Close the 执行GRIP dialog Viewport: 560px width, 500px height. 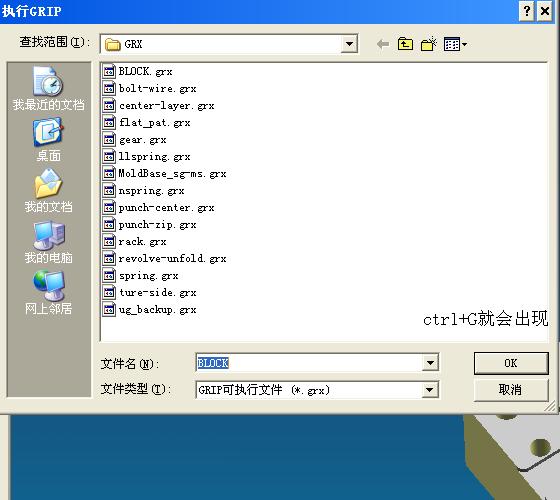coord(545,11)
